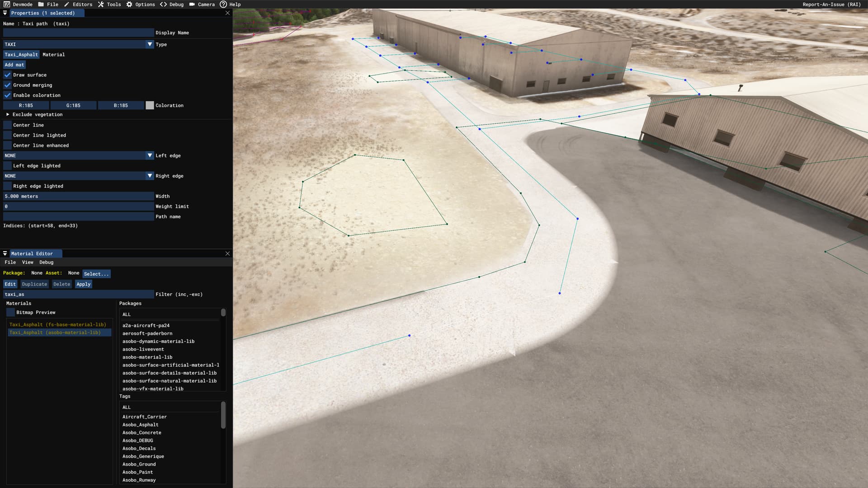Open Material Editor Debug menu
This screenshot has height=488, width=868.
(x=46, y=262)
